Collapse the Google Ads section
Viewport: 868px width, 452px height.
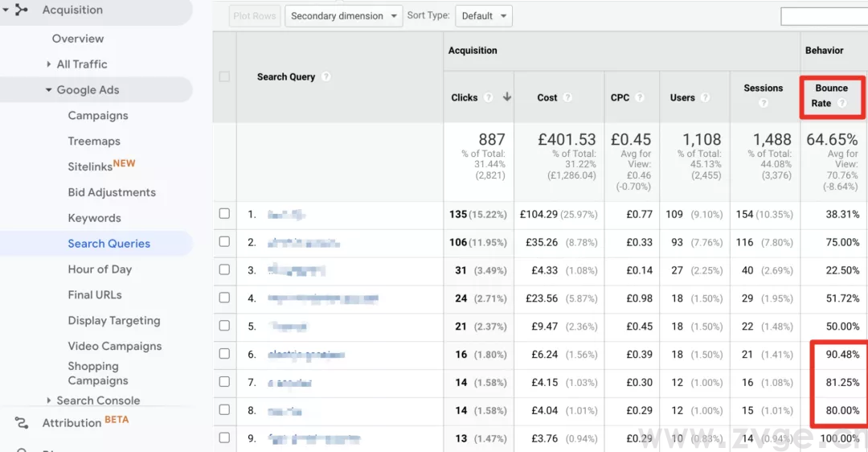49,90
